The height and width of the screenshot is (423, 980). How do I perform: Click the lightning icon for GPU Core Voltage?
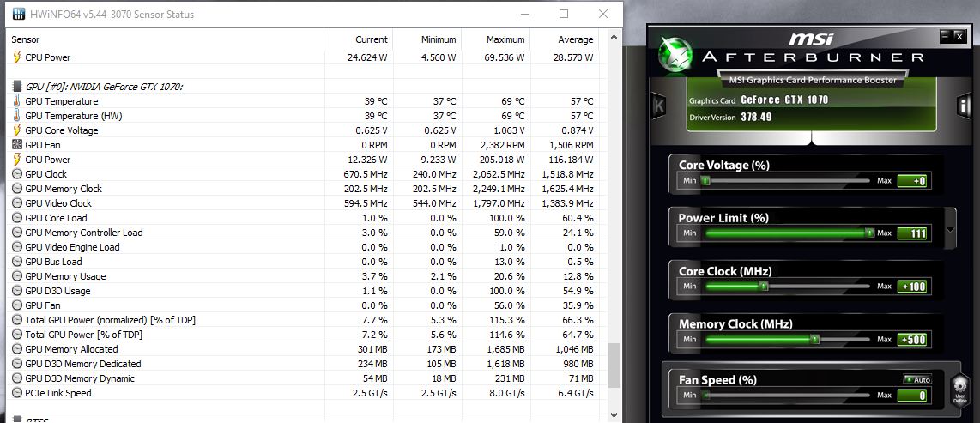(17, 130)
